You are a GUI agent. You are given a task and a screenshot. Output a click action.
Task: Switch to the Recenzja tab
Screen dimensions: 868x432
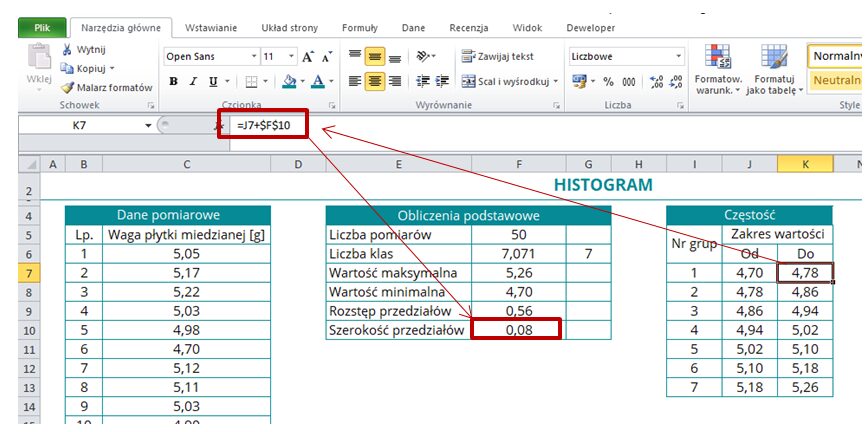point(469,28)
